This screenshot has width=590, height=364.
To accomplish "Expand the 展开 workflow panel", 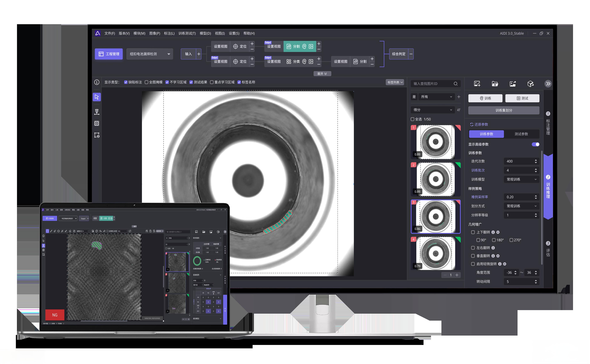I will 322,74.
